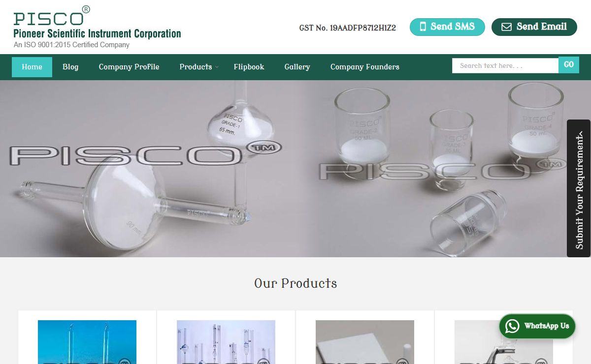Open the Flipbook page

249,67
